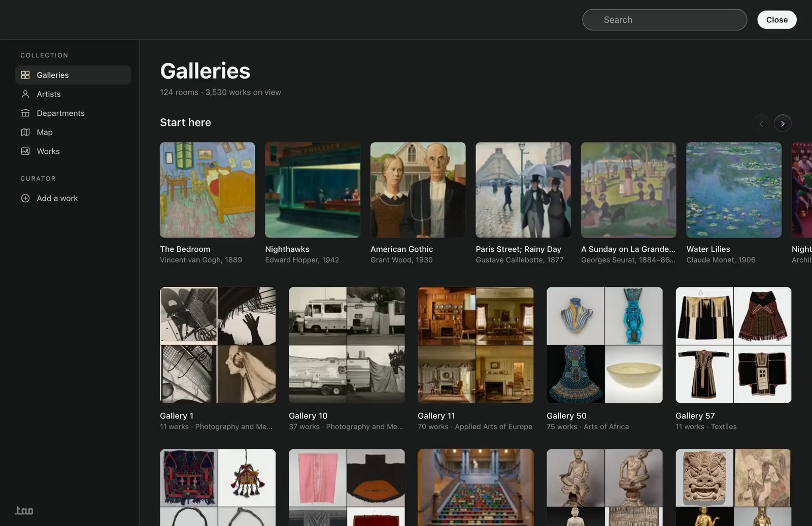Open the Gallery 50 Arts of Africa collage
812x526 pixels.
604,345
